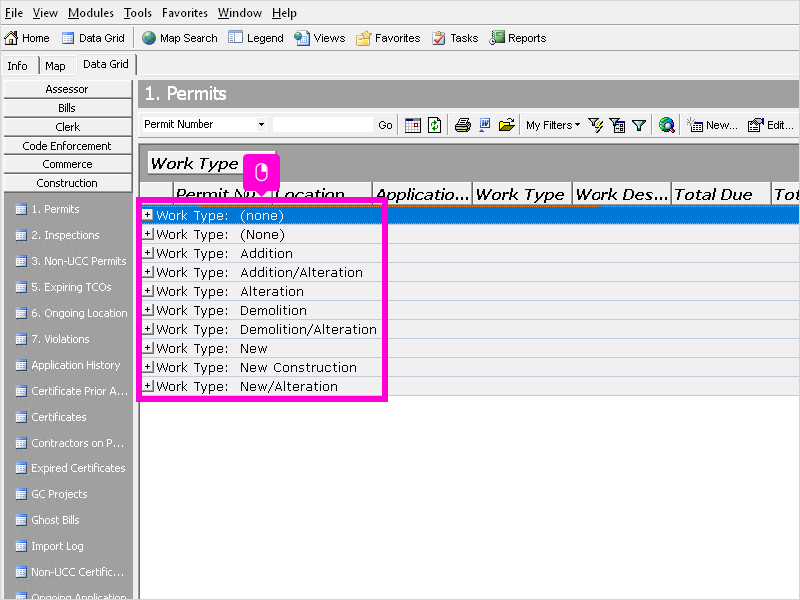Open the Views toolbar item
The height and width of the screenshot is (600, 800).
click(320, 38)
